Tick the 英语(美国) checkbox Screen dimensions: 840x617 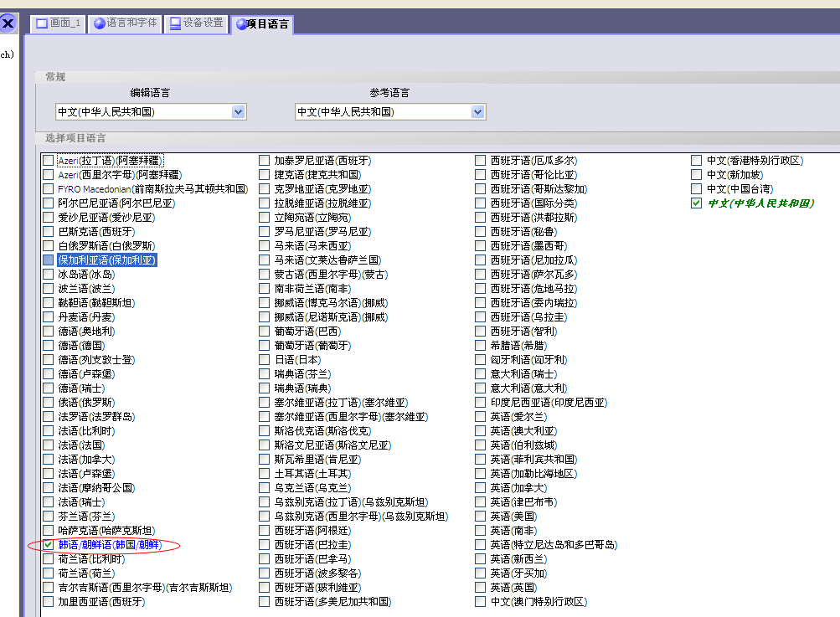pyautogui.click(x=481, y=517)
